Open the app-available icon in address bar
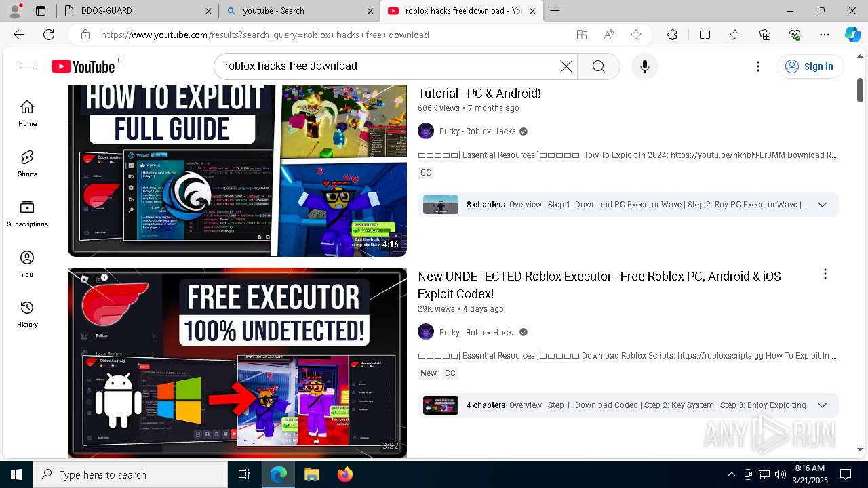 coord(581,35)
